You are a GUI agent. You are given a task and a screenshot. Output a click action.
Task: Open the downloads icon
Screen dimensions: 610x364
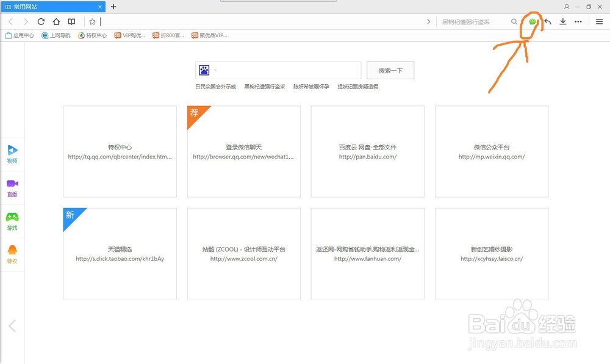click(563, 22)
